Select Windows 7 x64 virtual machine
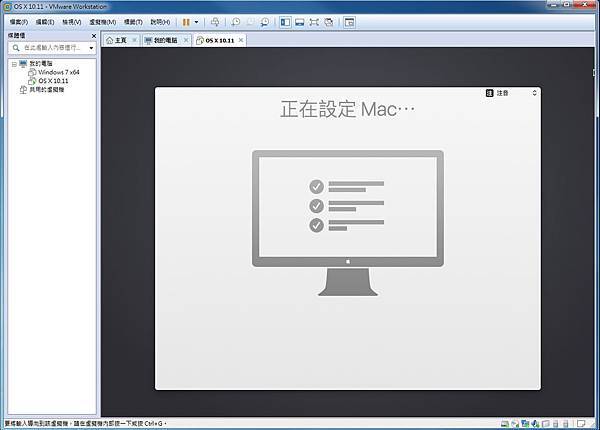600x430 pixels. click(x=59, y=72)
